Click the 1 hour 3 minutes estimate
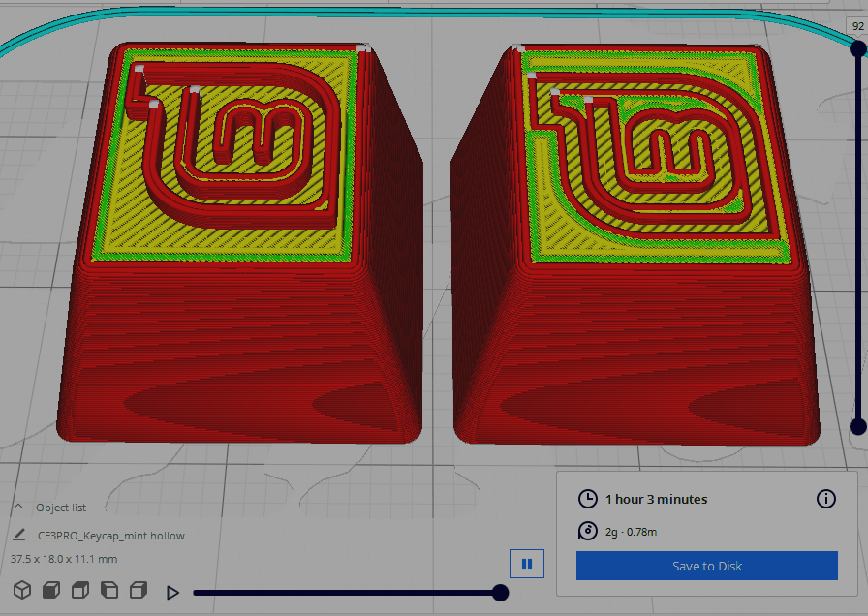The height and width of the screenshot is (616, 868). pyautogui.click(x=656, y=499)
